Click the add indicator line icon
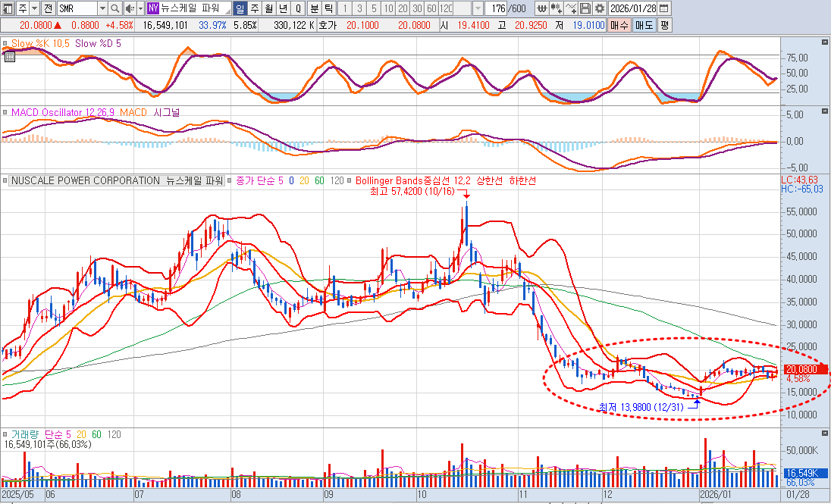The width and height of the screenshot is (831, 504). point(571,8)
